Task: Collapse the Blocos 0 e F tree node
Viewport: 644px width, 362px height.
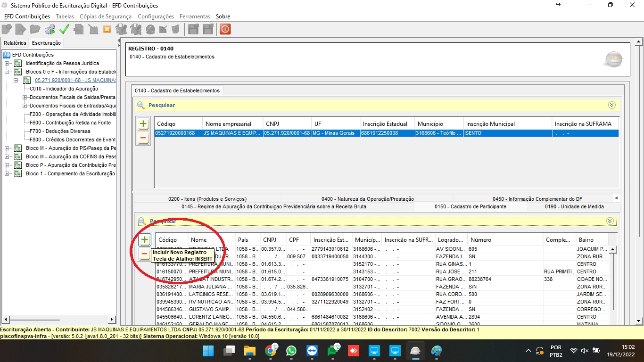Action: [x=7, y=72]
